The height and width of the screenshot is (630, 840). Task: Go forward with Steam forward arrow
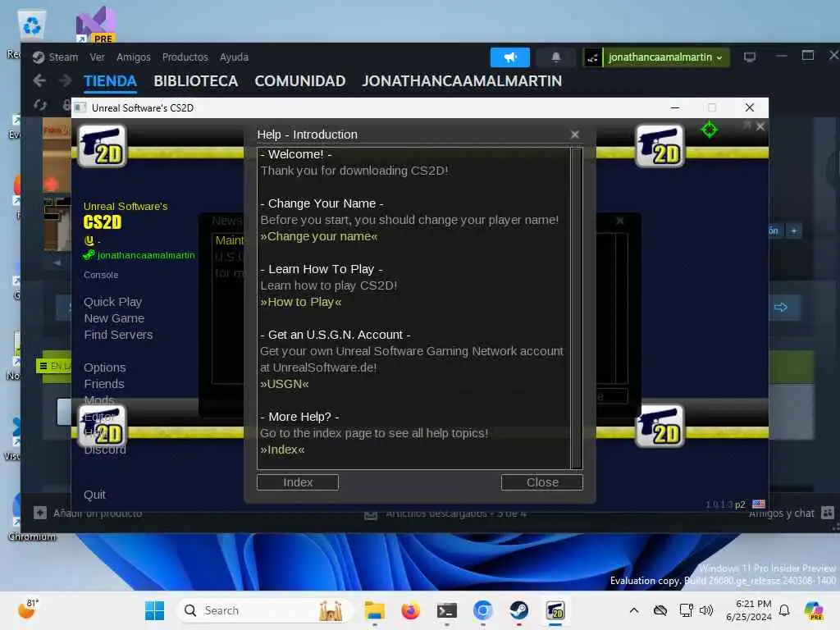coord(66,81)
